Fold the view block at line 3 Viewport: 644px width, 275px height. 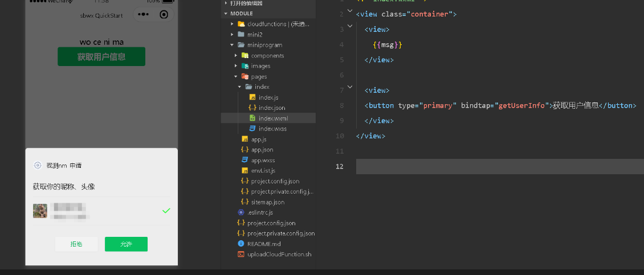(349, 26)
